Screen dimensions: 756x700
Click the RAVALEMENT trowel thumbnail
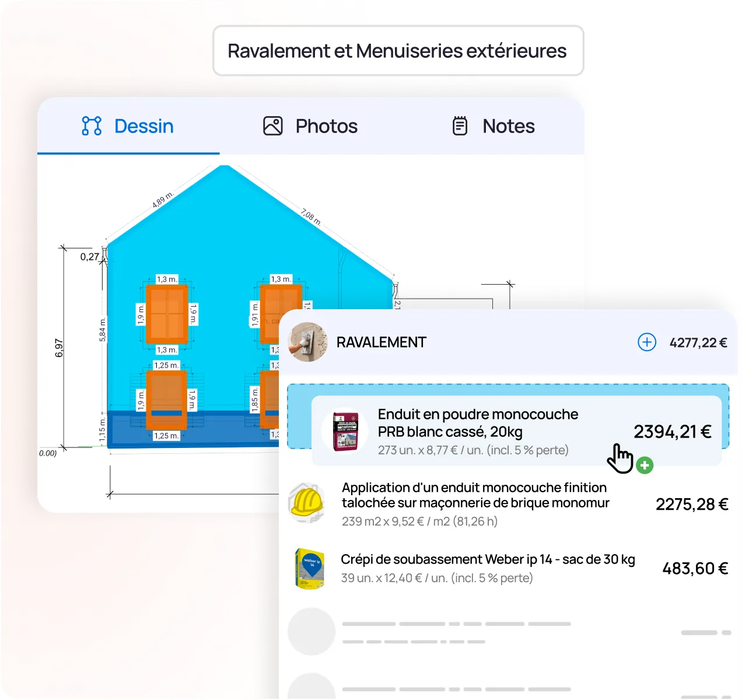click(x=309, y=342)
